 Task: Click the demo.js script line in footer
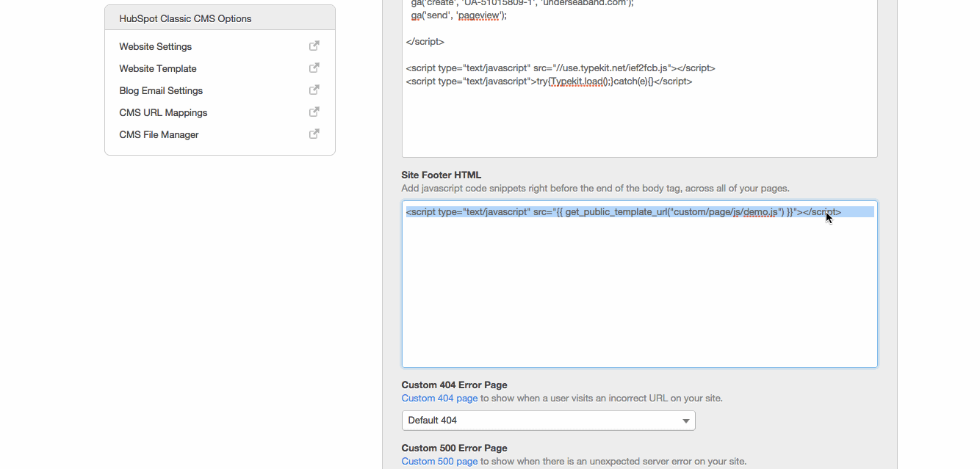(623, 212)
